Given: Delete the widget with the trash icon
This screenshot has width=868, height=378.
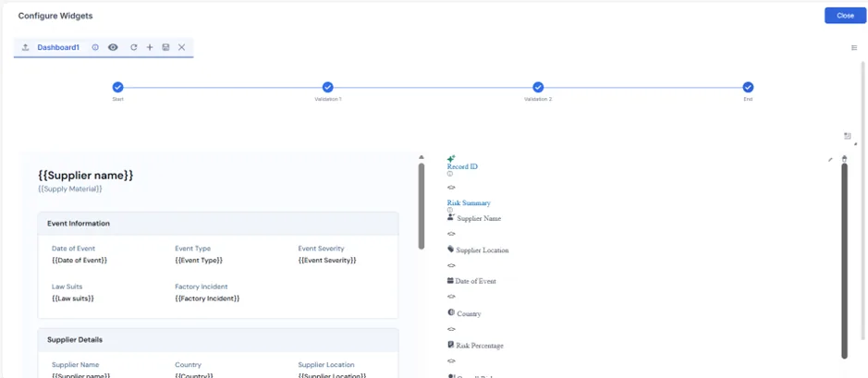Looking at the screenshot, I should click(844, 159).
